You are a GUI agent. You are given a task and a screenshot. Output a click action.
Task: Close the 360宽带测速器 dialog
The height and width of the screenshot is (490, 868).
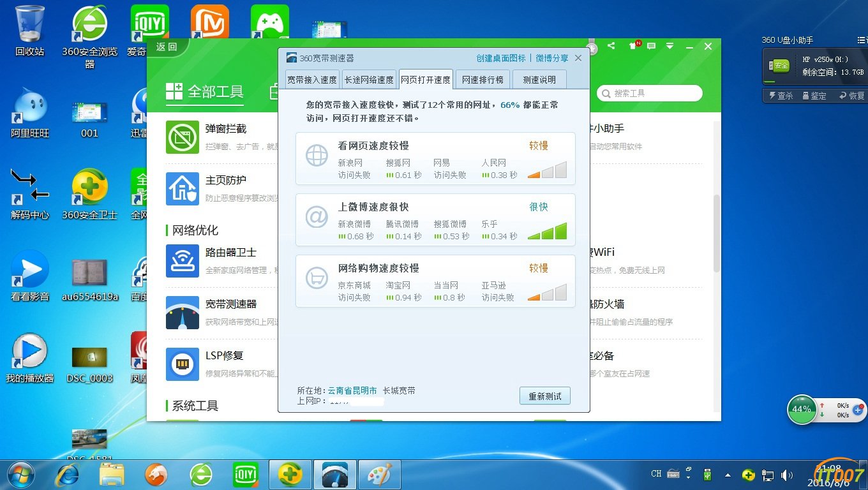(578, 58)
